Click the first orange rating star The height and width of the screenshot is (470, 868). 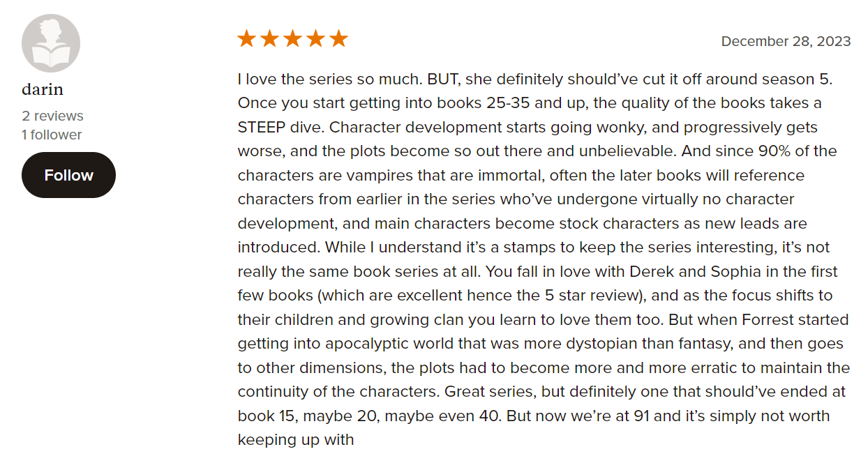pyautogui.click(x=246, y=39)
